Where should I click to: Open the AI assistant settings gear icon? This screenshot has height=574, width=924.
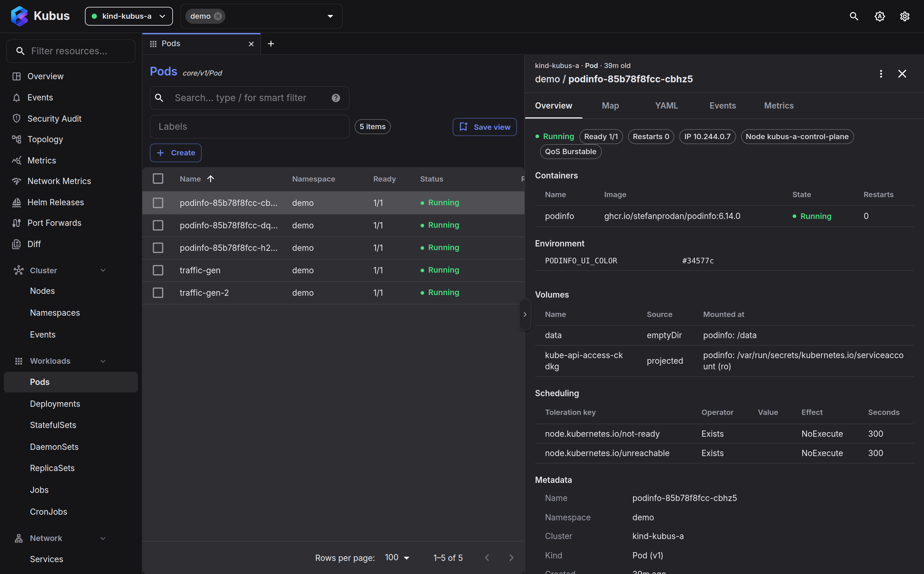(x=880, y=16)
